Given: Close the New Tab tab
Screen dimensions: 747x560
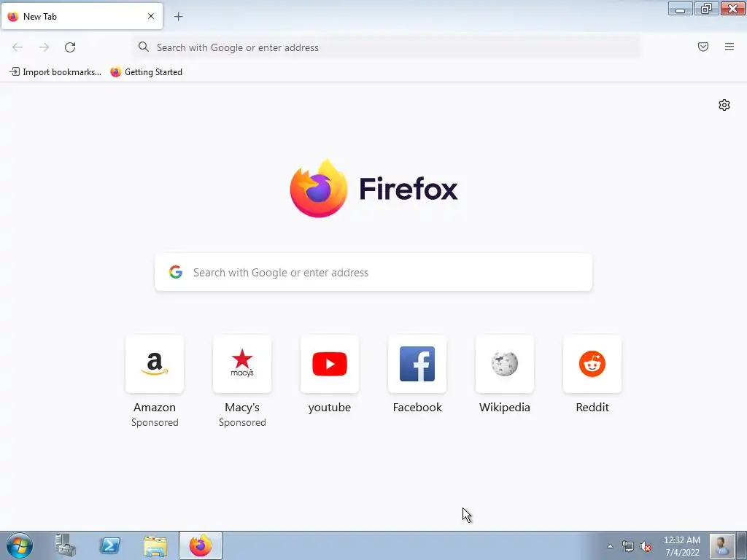Looking at the screenshot, I should click(151, 16).
